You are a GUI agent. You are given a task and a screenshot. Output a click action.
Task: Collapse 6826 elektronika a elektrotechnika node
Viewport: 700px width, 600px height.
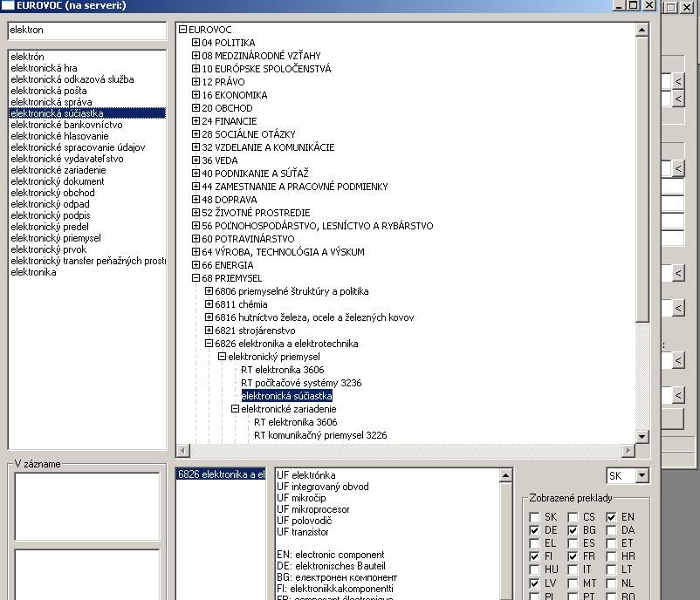(x=209, y=344)
